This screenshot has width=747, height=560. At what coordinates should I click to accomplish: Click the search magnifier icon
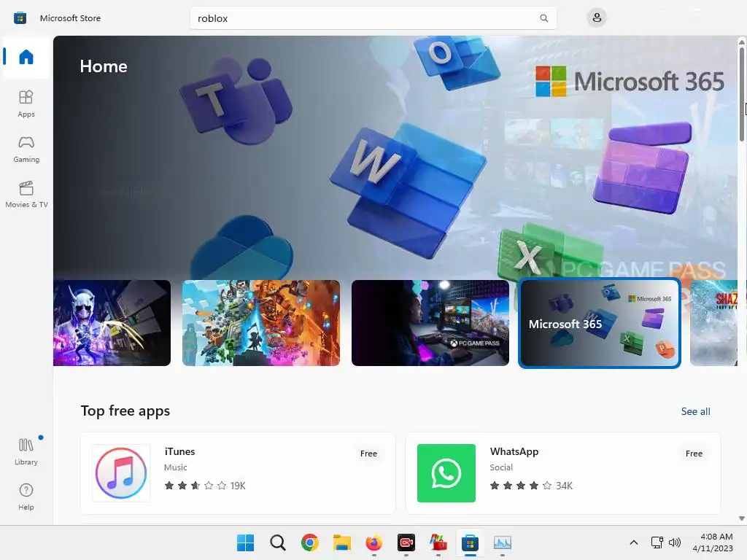coord(543,18)
